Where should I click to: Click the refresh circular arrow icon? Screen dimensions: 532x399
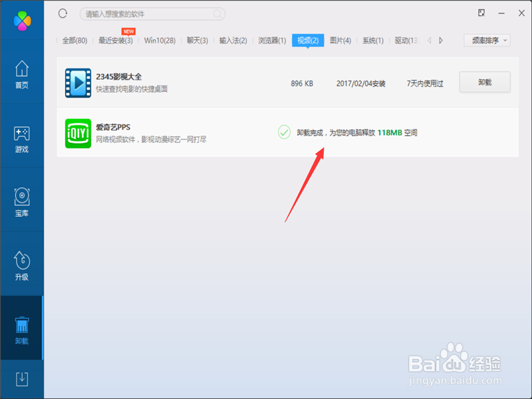point(63,13)
